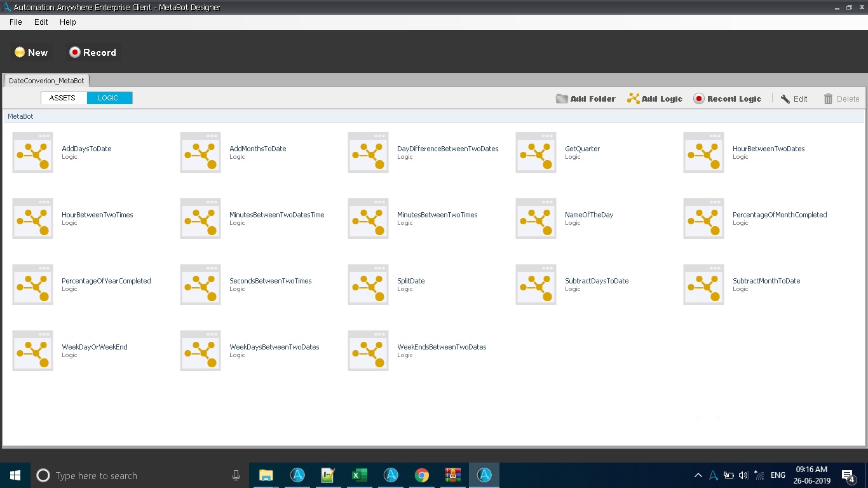Switch to the LOGIC tab

point(109,98)
